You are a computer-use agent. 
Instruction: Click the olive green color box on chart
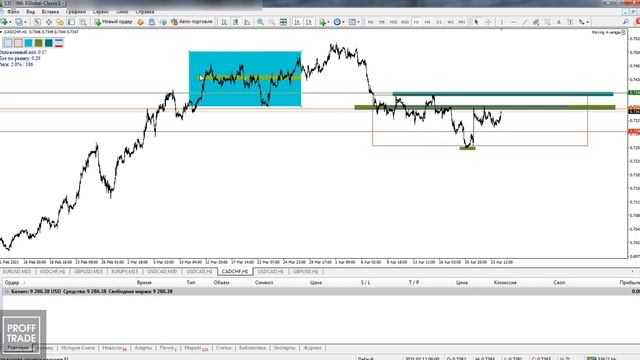(x=38, y=43)
